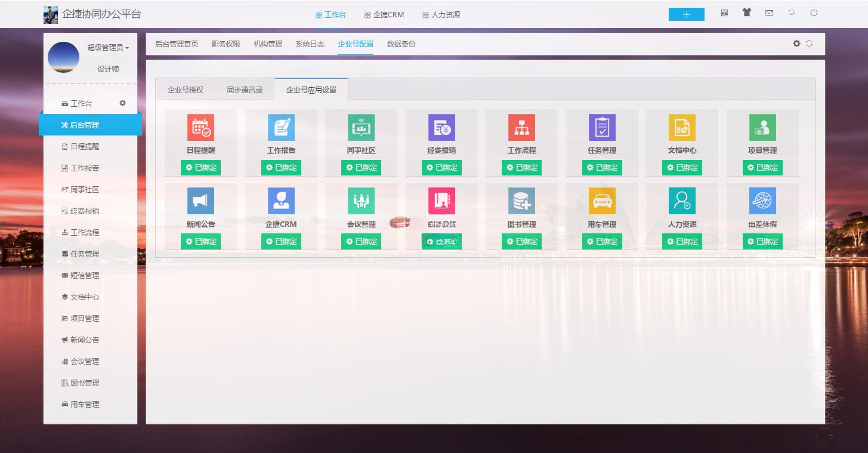This screenshot has height=453, width=868.
Task: Switch to the 企业号授权 tab
Action: [185, 89]
